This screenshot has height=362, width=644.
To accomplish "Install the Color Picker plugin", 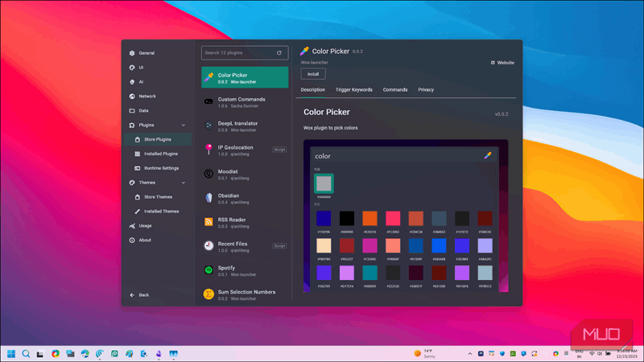I will (313, 74).
